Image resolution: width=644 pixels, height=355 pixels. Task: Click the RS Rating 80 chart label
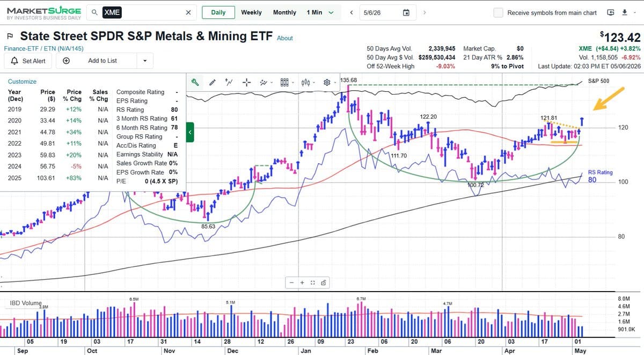[x=600, y=176]
